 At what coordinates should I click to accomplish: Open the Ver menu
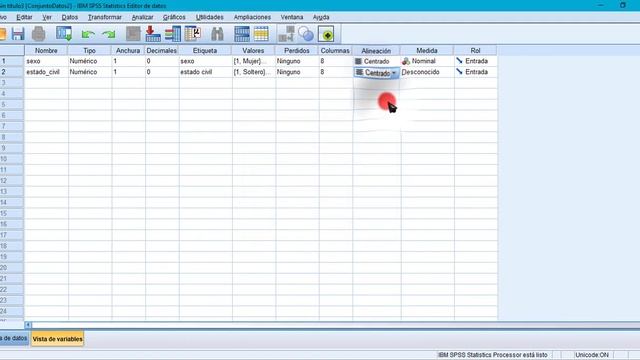pos(47,17)
